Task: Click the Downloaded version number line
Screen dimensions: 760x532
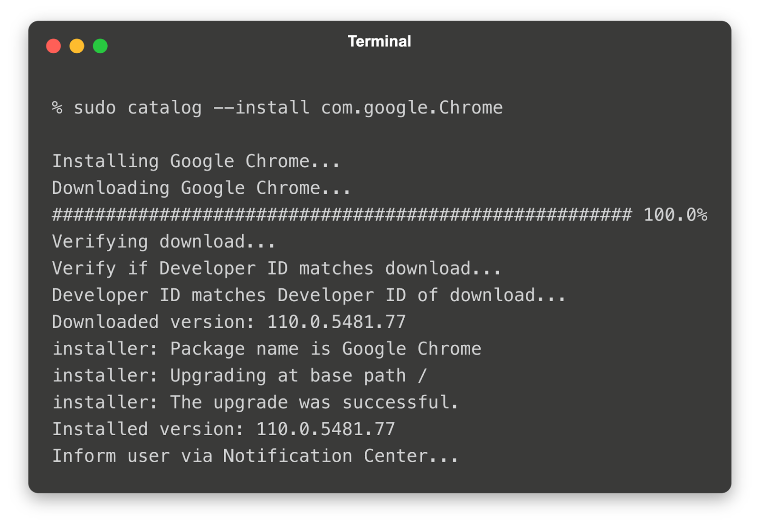Action: (228, 322)
